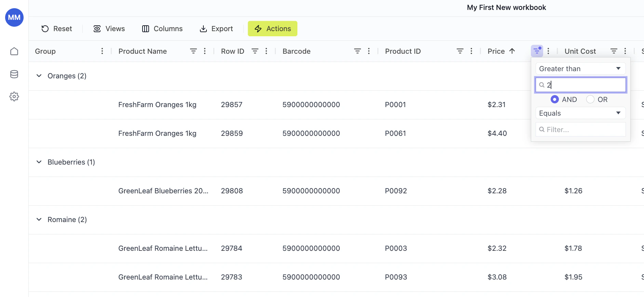Open Product Name column options menu
This screenshot has width=644, height=297.
click(x=205, y=51)
